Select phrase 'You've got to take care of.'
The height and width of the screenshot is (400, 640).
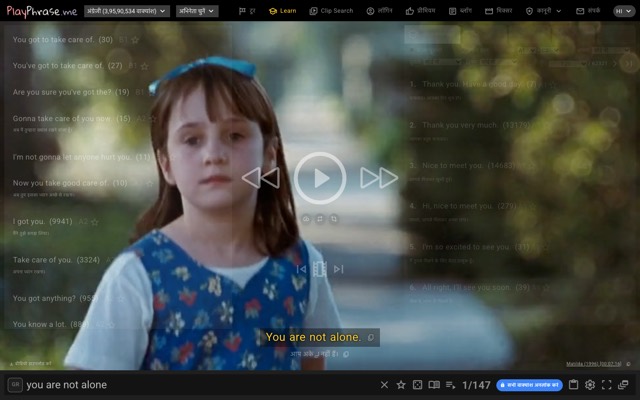pos(67,66)
